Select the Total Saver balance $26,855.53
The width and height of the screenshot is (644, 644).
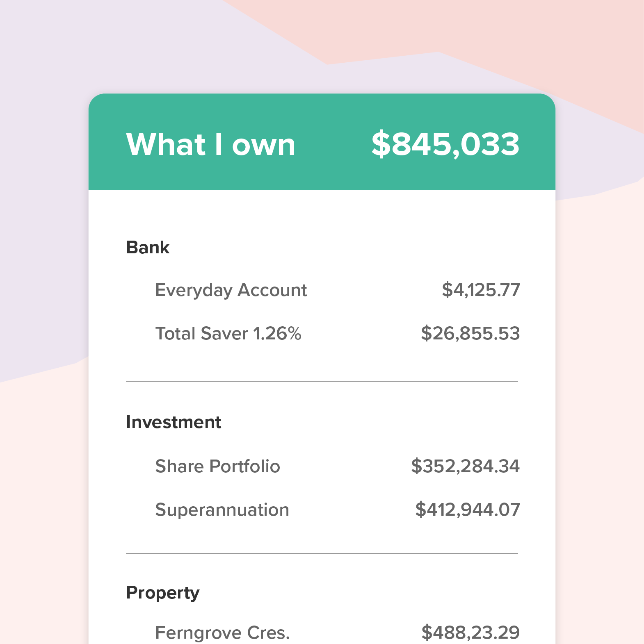(x=471, y=333)
